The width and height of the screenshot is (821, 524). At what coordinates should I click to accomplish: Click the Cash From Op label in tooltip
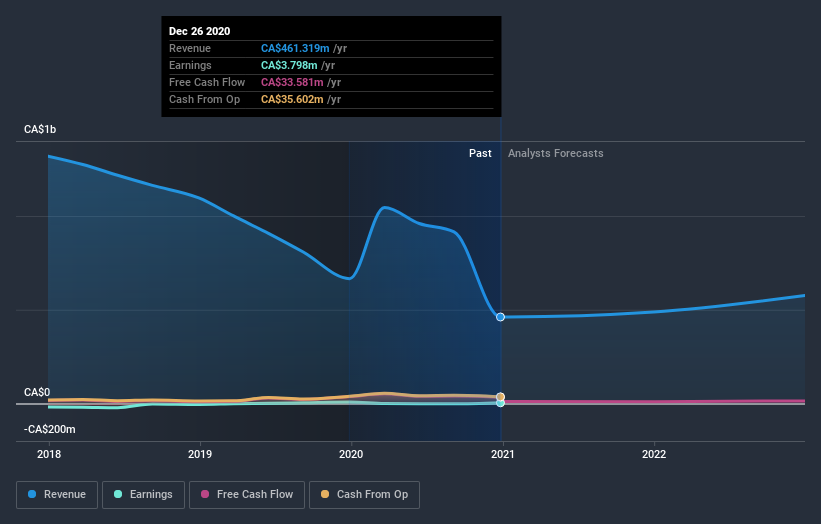click(x=204, y=99)
